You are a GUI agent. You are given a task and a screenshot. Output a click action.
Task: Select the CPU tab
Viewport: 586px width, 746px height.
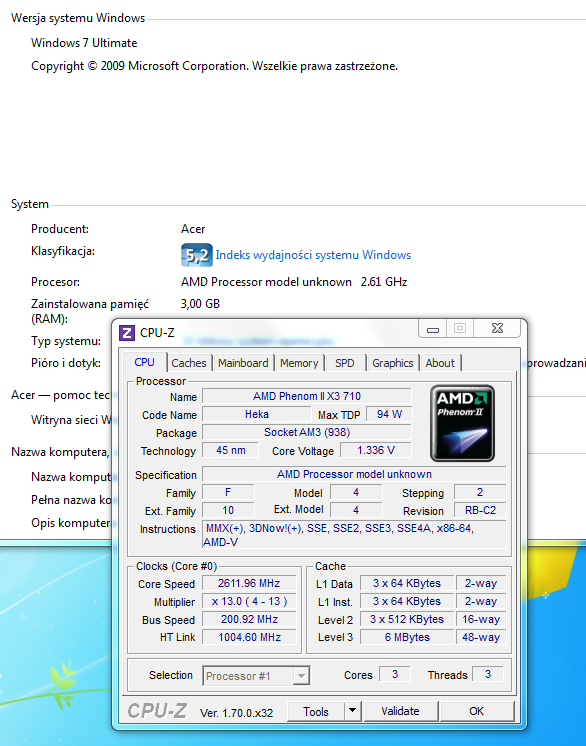pyautogui.click(x=145, y=362)
